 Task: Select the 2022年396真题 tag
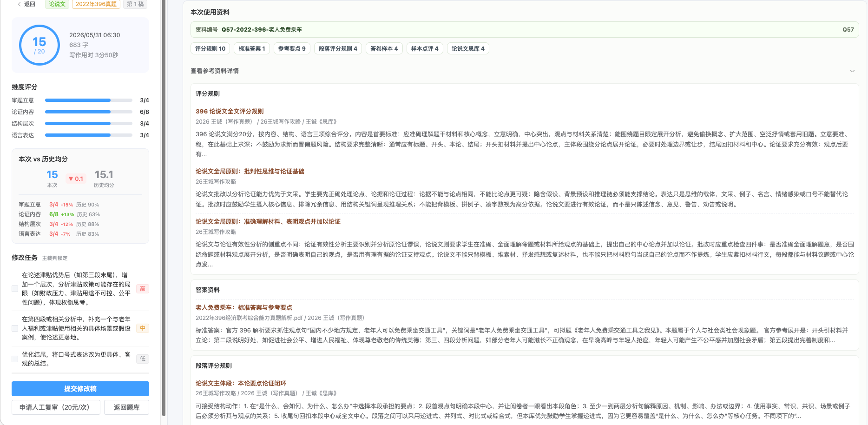[96, 4]
